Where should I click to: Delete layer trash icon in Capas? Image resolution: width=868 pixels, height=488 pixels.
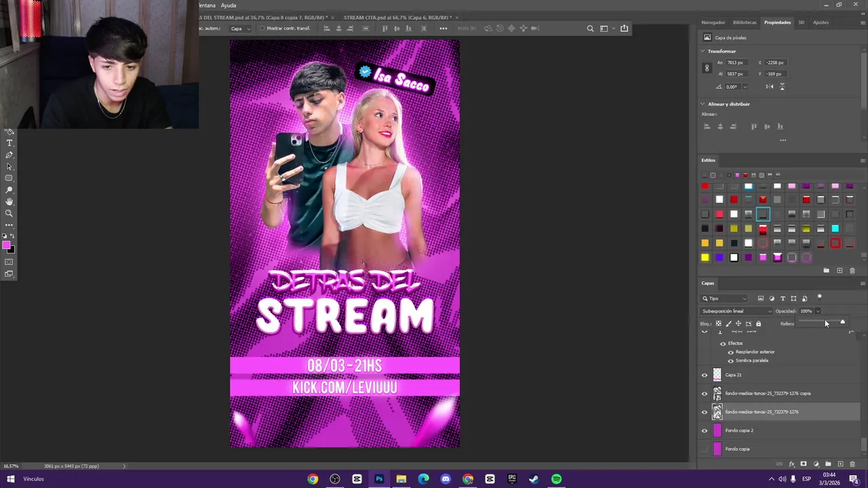coord(852,464)
